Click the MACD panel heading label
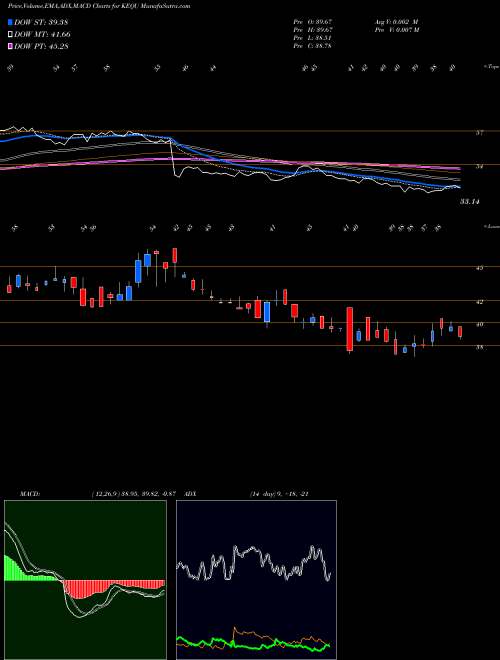 tap(29, 494)
